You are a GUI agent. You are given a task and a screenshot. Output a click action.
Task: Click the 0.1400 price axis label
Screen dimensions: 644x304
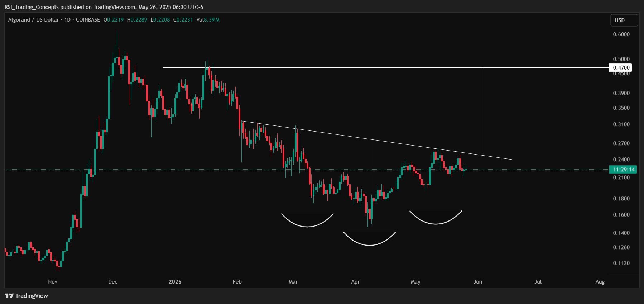[621, 233]
